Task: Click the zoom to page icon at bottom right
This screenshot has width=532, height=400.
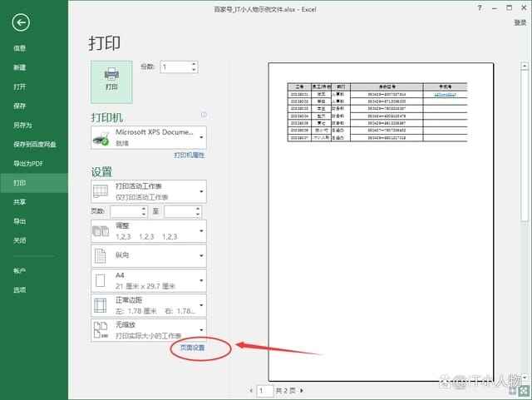Action: [x=525, y=391]
